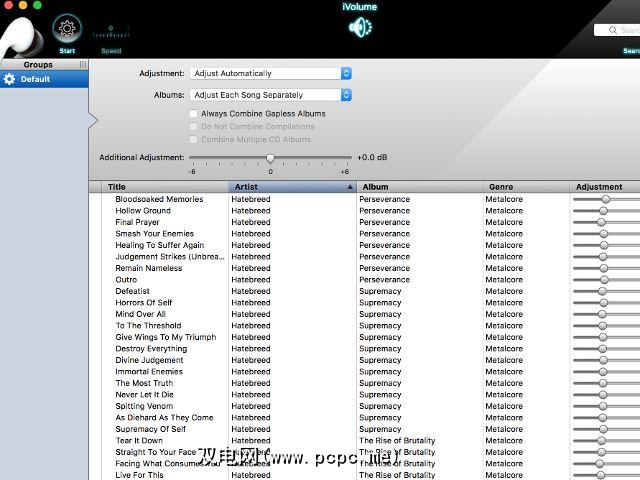640x480 pixels.
Task: Click Hatebreed artist in Spitting Venom row
Action: tap(251, 406)
